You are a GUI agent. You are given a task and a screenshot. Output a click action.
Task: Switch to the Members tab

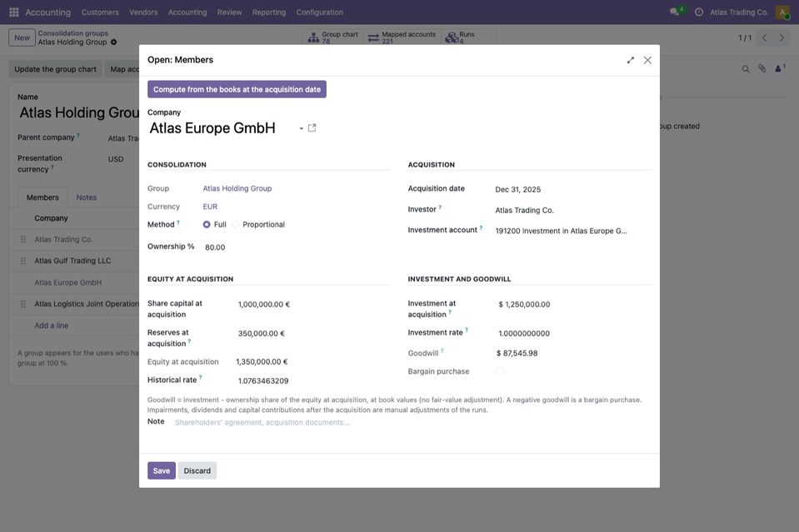42,197
